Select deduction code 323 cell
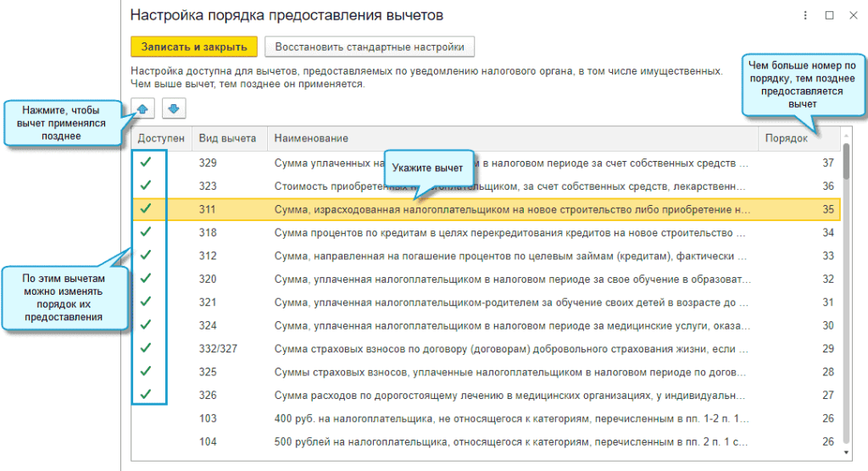868x471 pixels. (x=208, y=186)
